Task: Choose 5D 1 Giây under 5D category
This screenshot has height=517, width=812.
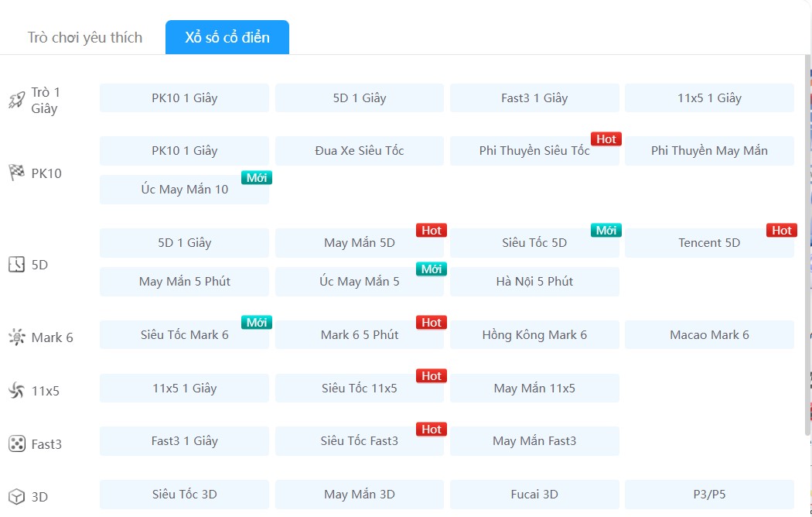Action: coord(184,243)
